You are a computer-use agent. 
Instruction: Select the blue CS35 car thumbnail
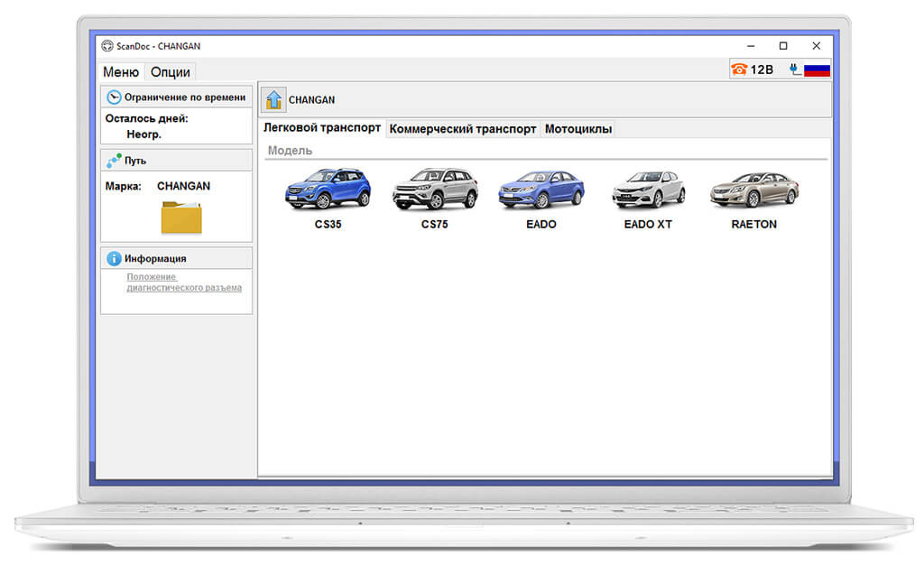tap(328, 189)
